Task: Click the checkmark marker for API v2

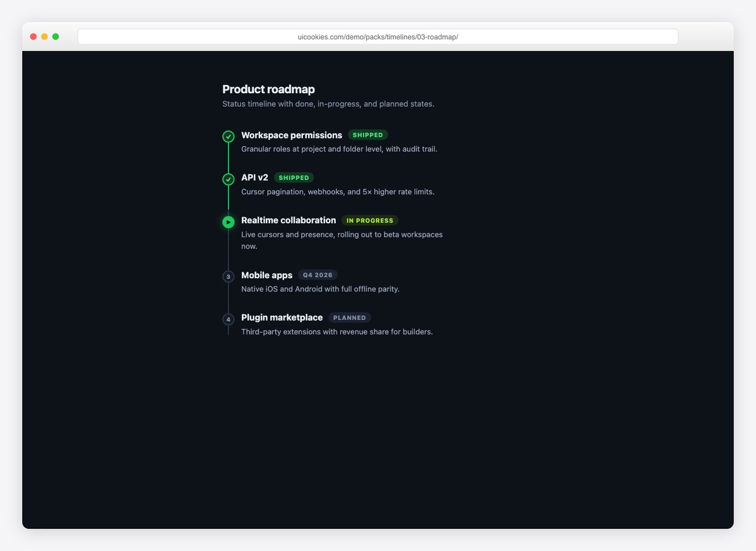Action: tap(229, 179)
